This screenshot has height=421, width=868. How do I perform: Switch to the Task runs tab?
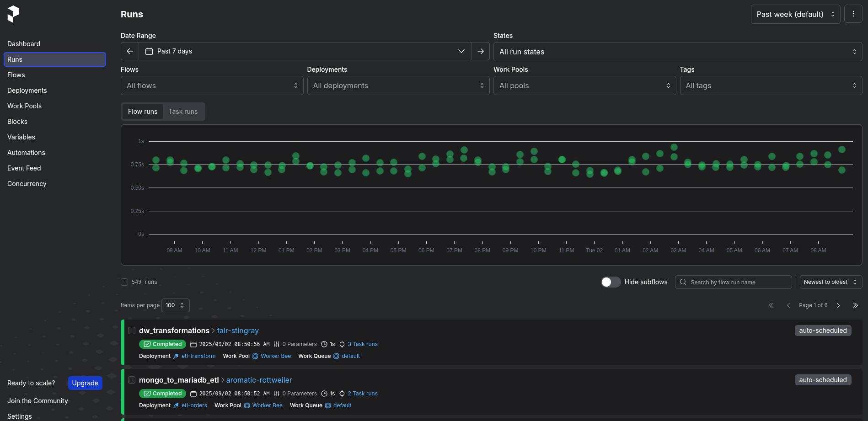pyautogui.click(x=183, y=112)
